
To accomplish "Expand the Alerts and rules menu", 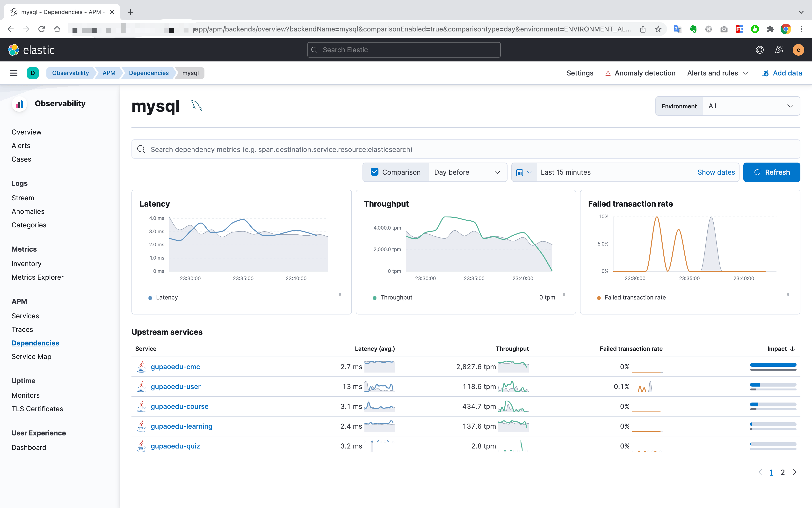I will (x=718, y=73).
